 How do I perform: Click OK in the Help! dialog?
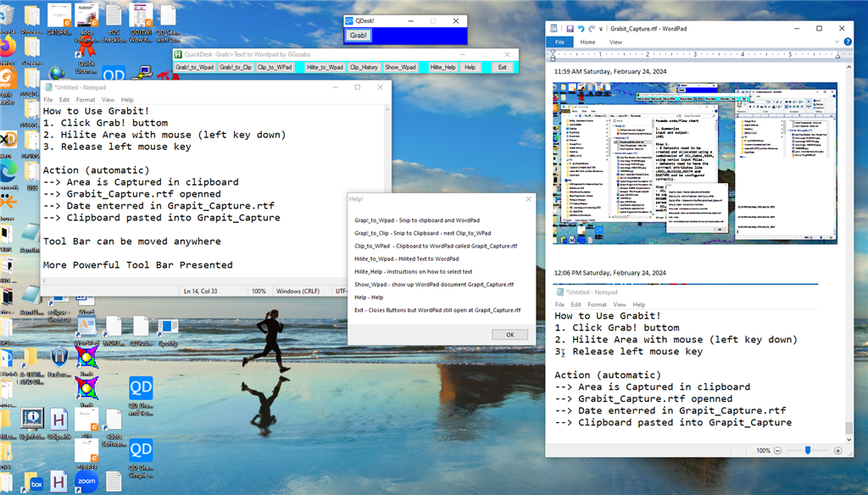coord(509,335)
